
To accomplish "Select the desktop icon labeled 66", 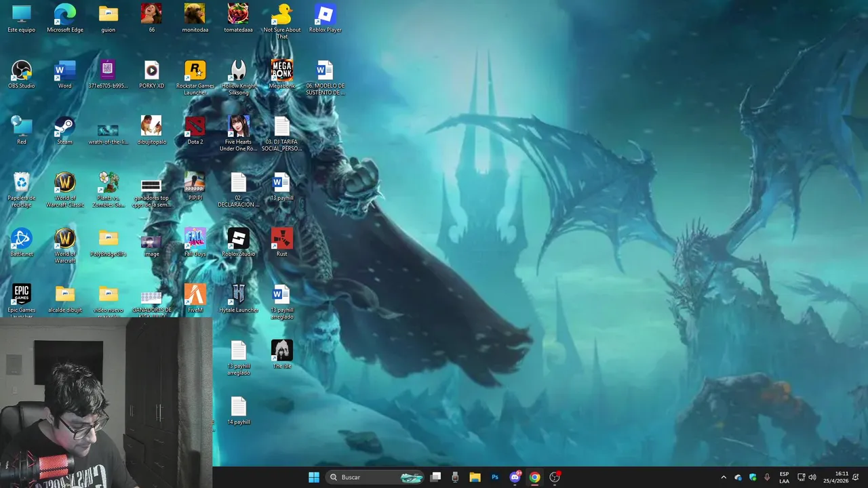I will pyautogui.click(x=151, y=18).
